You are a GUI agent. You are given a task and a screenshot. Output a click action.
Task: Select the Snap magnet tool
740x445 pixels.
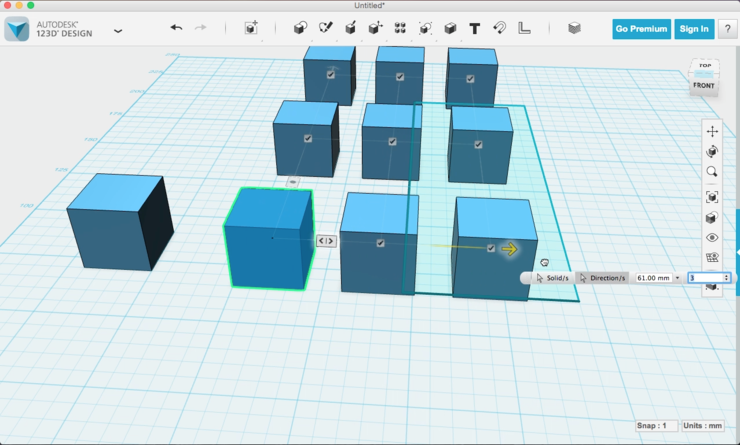click(499, 28)
